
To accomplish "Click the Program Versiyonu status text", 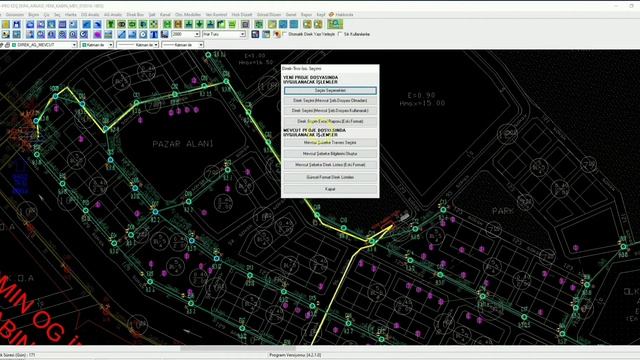I will pyautogui.click(x=295, y=355).
